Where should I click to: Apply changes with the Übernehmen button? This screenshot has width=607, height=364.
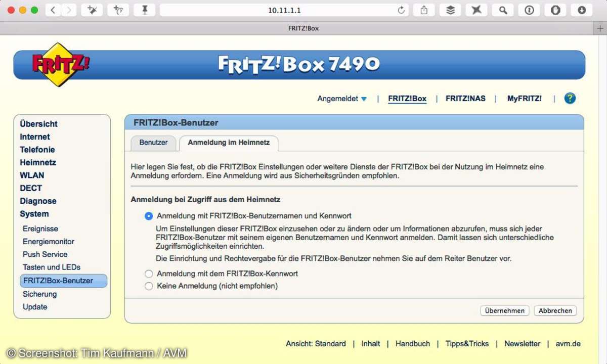point(505,311)
